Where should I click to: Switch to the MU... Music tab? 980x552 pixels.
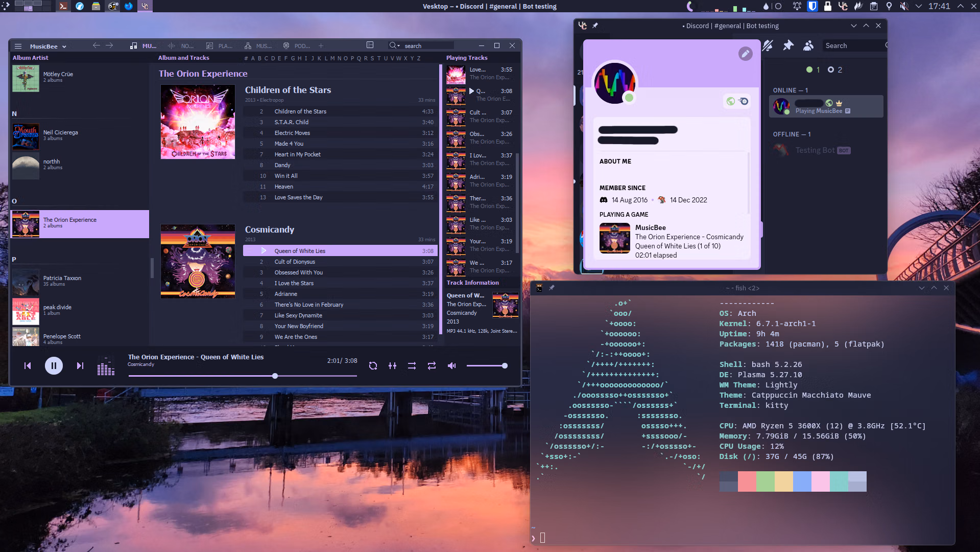coord(143,46)
